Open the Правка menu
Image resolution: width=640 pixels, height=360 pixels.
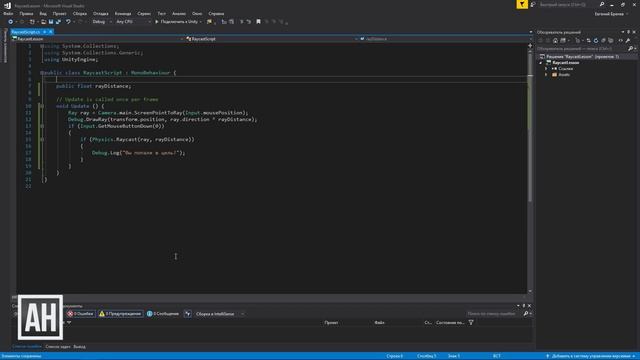click(x=26, y=13)
